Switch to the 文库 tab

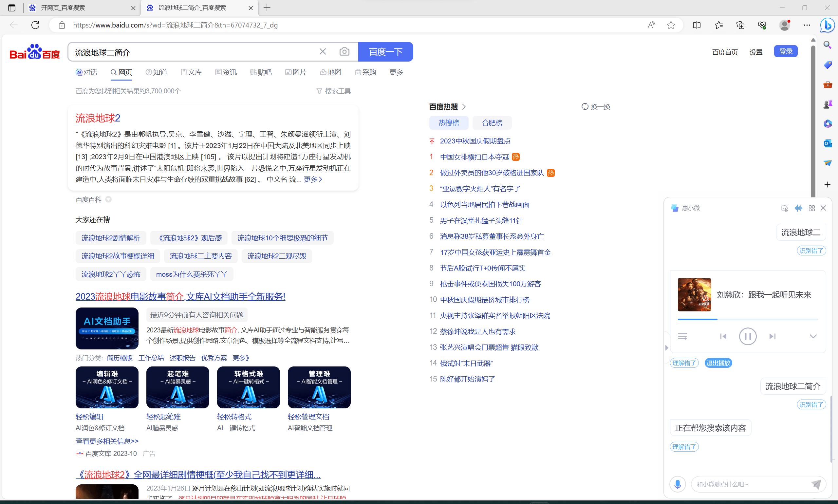(x=192, y=72)
